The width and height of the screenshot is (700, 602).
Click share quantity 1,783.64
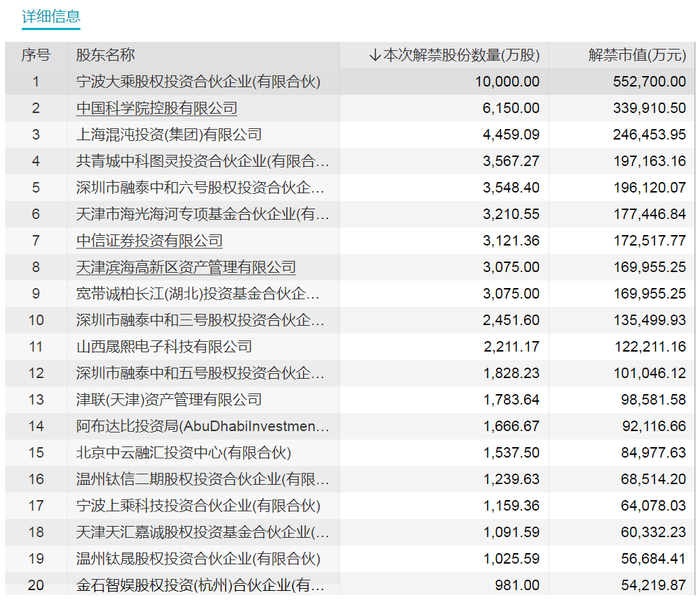point(511,400)
